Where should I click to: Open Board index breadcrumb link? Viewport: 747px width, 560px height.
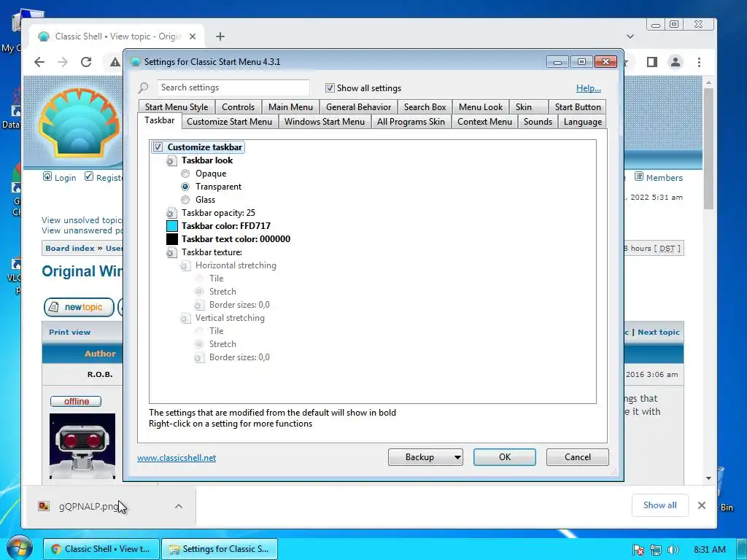[x=70, y=248]
